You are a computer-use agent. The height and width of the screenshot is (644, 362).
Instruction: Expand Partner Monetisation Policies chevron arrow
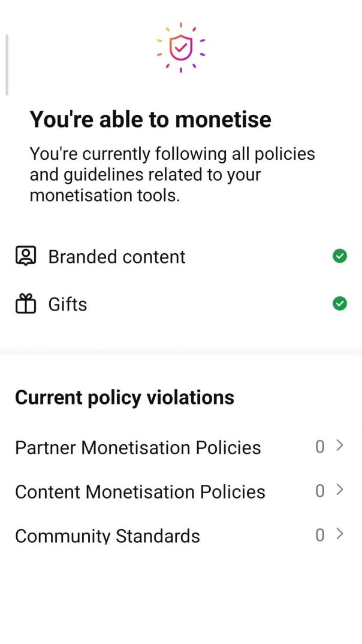340,445
